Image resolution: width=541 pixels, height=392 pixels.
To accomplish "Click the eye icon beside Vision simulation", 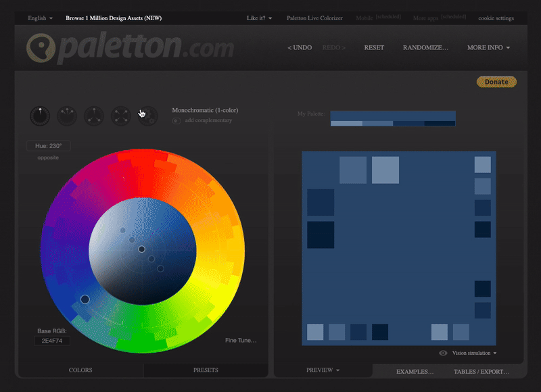I will (443, 353).
